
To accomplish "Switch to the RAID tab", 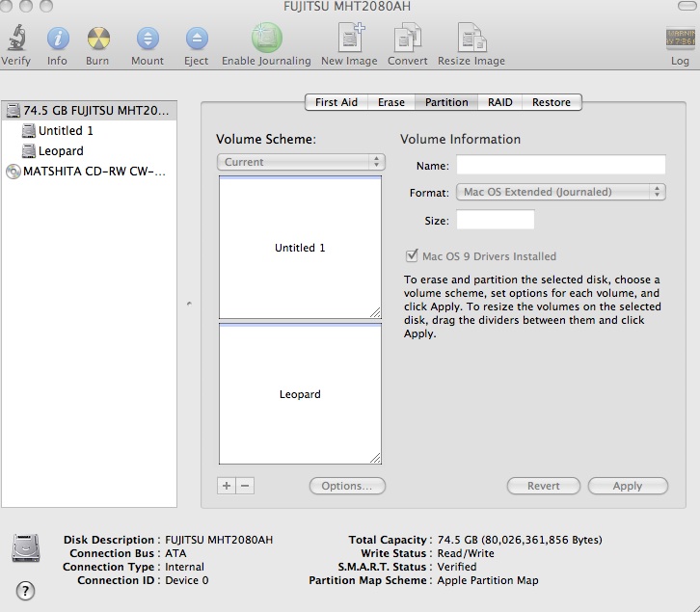I will coord(500,102).
